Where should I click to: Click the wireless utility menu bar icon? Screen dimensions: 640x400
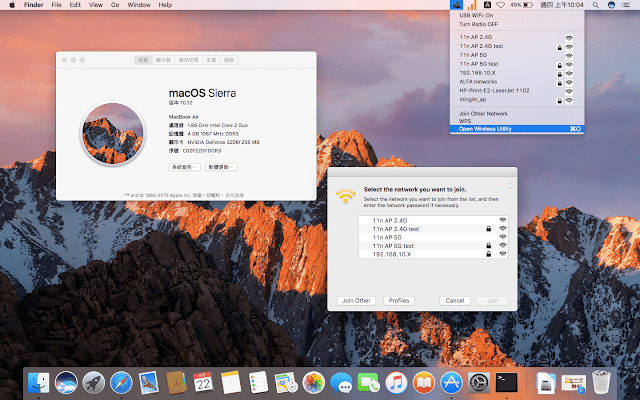pos(457,5)
